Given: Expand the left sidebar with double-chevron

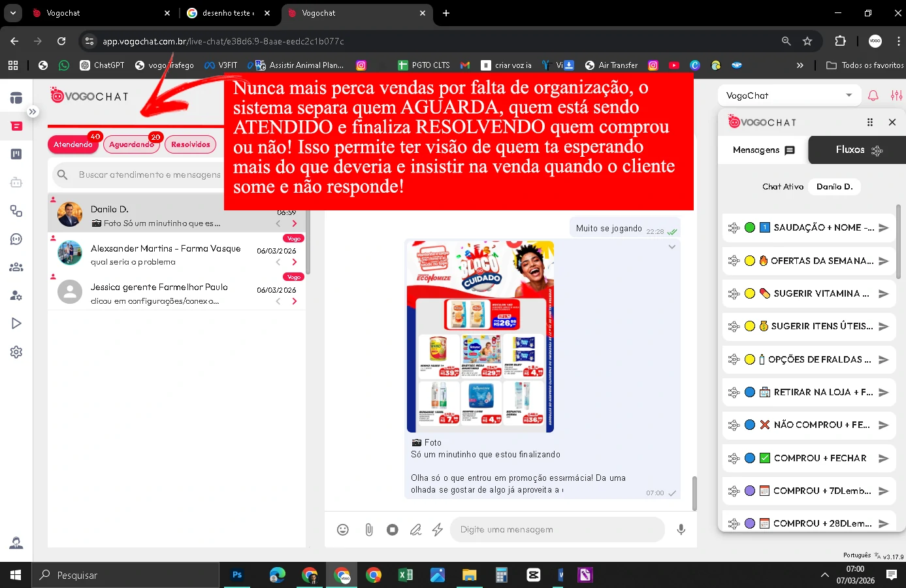Looking at the screenshot, I should [x=33, y=112].
